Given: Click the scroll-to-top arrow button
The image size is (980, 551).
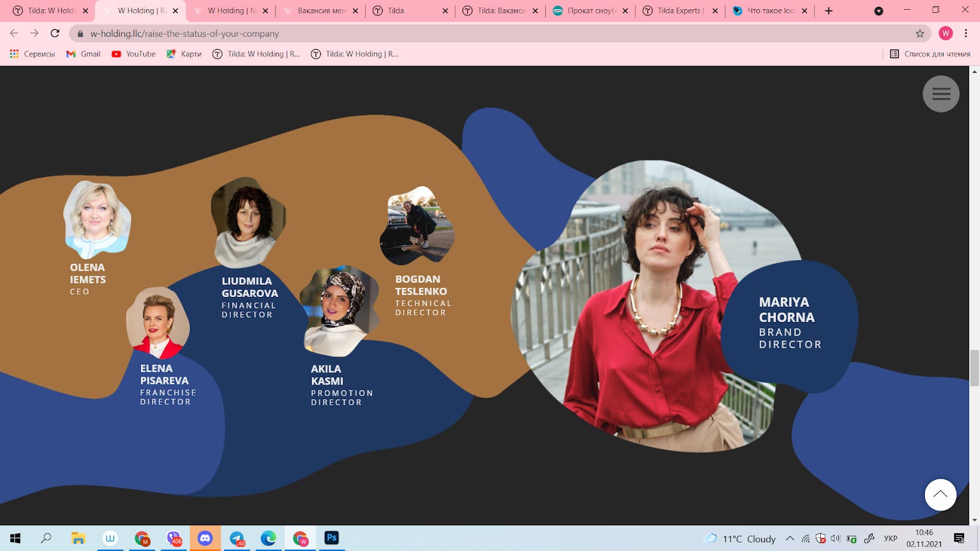Looking at the screenshot, I should click(940, 495).
